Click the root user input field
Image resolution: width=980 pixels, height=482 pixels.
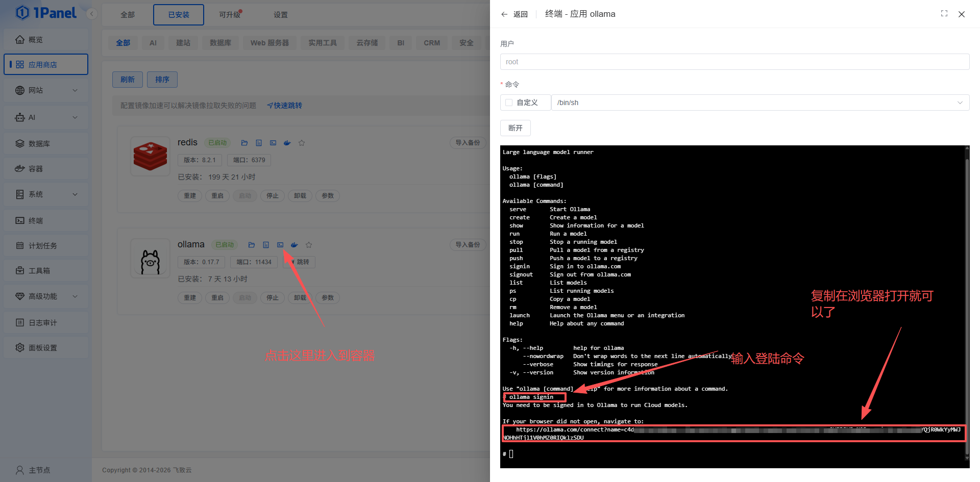734,62
